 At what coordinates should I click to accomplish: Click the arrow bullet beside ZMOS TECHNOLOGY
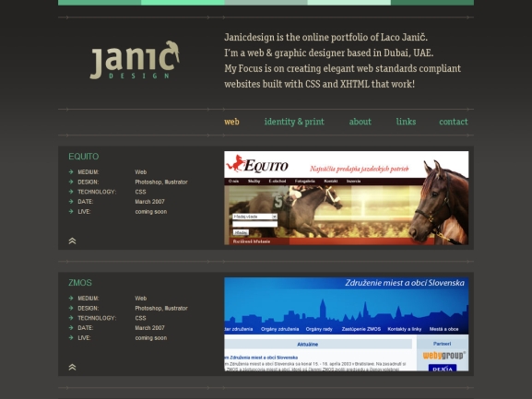tap(71, 318)
